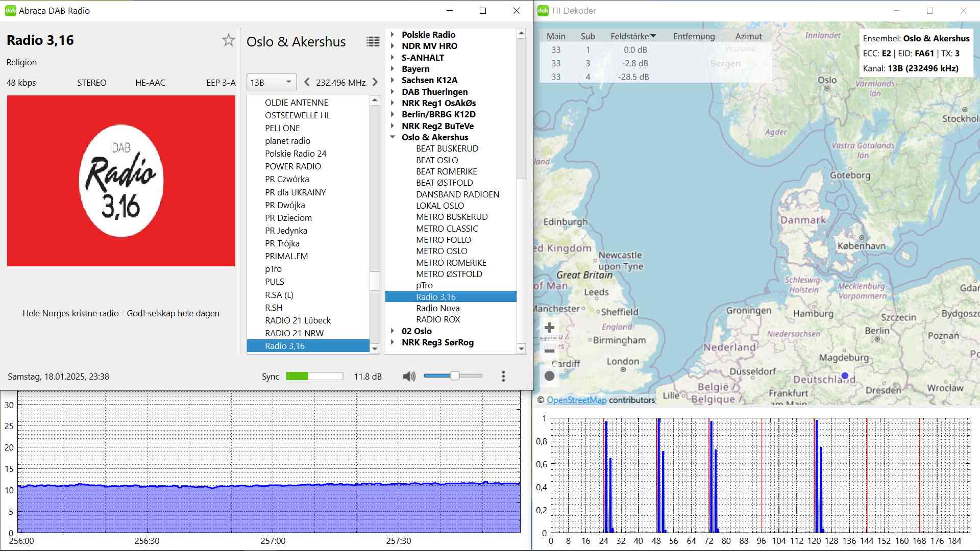Open the three-dot options menu

pos(503,377)
